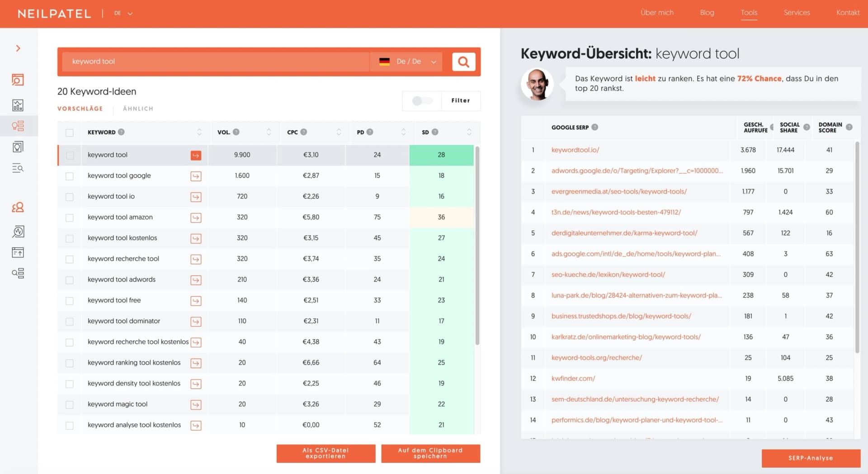Viewport: 868px width, 474px height.
Task: Click the SERP-Analyse button
Action: point(810,458)
